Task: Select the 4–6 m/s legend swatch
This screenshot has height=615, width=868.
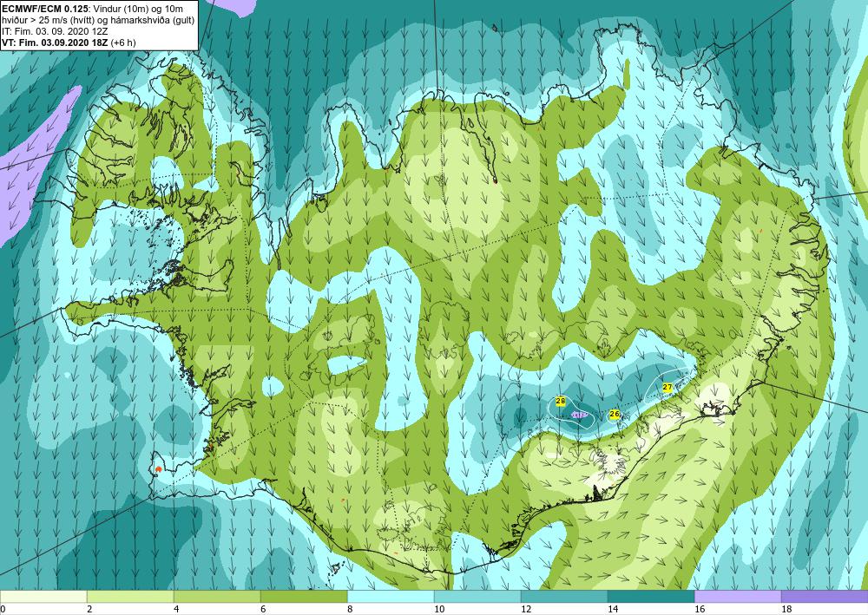Action: [217, 597]
